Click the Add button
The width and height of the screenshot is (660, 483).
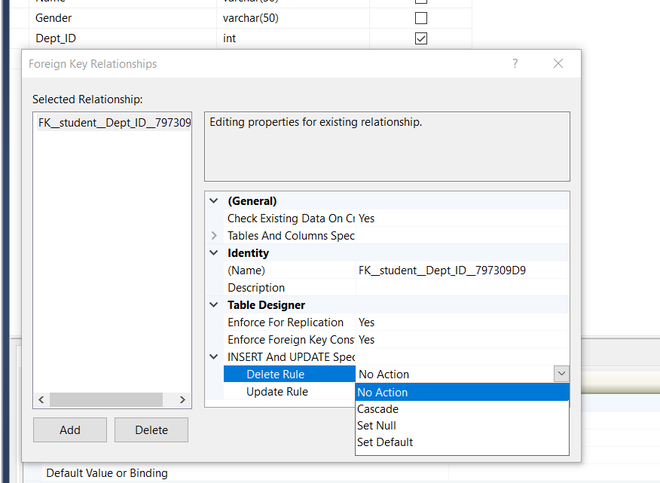[70, 430]
